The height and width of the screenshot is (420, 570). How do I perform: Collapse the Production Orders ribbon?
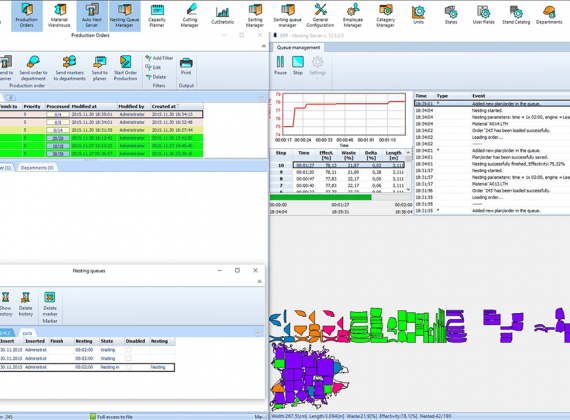[264, 46]
